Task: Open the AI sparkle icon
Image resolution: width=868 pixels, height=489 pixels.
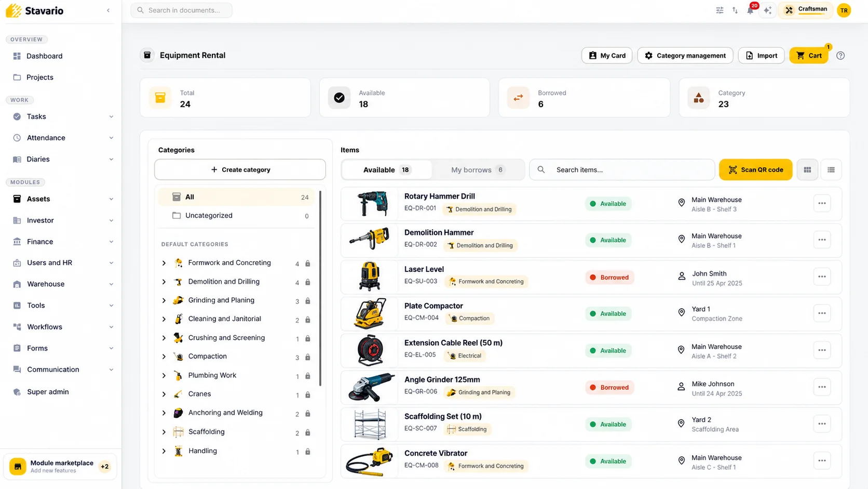Action: click(768, 10)
